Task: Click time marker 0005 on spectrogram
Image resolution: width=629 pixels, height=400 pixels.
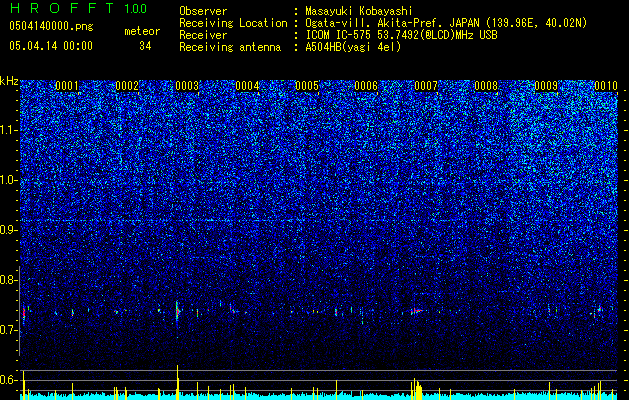Action: click(x=307, y=86)
